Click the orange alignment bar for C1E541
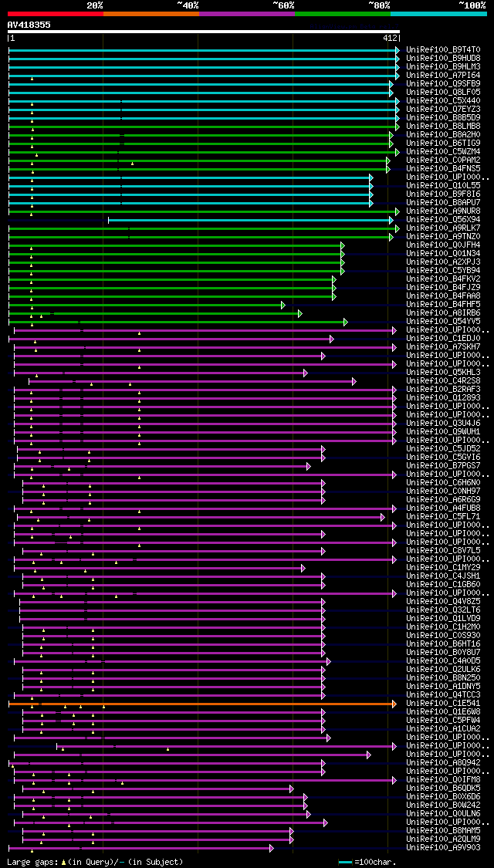This screenshot has width=494, height=868. (202, 704)
